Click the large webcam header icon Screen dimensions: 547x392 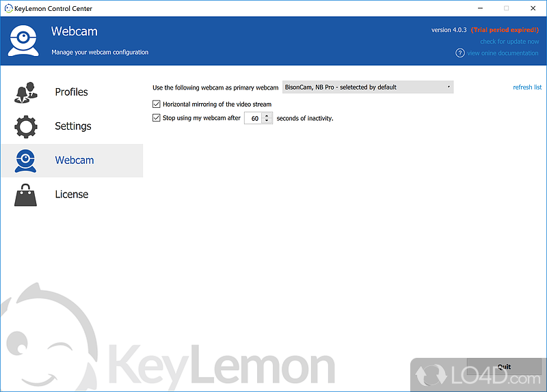[x=23, y=40]
